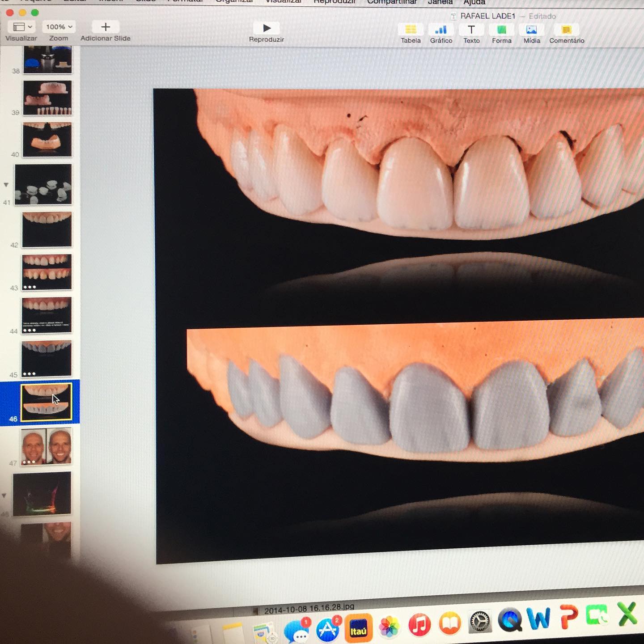Open the Mídia media browser
This screenshot has height=644, width=644.
click(532, 30)
